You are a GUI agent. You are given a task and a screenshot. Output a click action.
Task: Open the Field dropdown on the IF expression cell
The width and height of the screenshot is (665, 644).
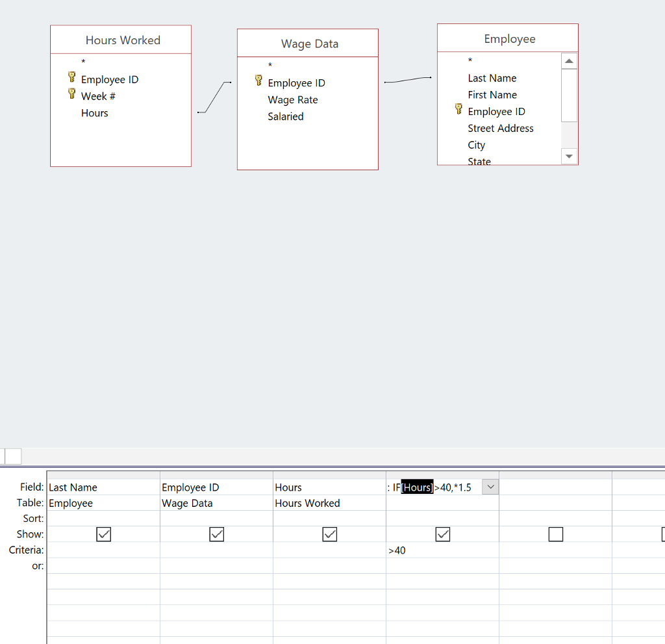click(490, 487)
